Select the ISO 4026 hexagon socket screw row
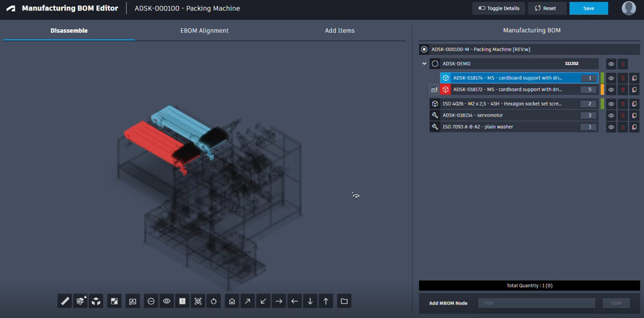644x318 pixels. tap(514, 104)
